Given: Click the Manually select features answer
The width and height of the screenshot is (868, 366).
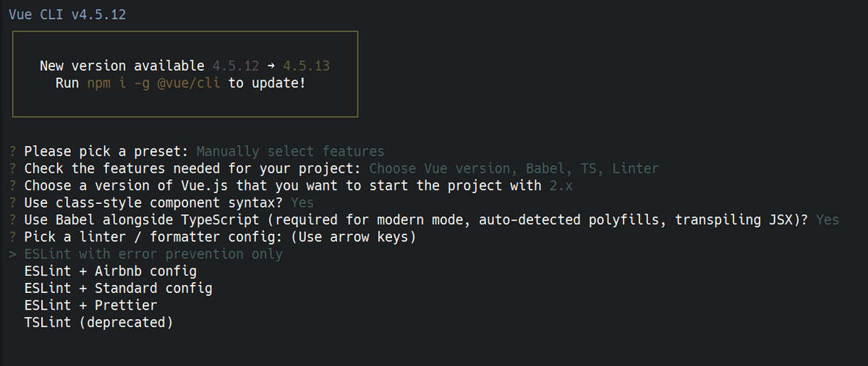Looking at the screenshot, I should [x=290, y=151].
